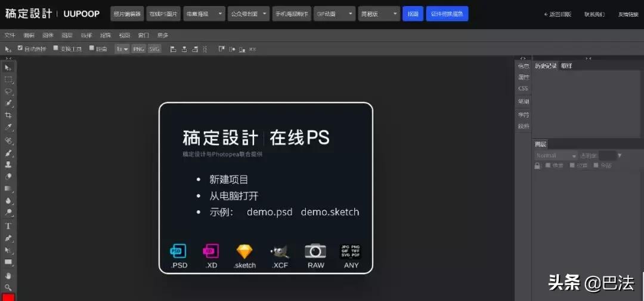Screen dimensions: 644x301
Task: Select the Quick Selection brush tool
Action: click(x=8, y=103)
